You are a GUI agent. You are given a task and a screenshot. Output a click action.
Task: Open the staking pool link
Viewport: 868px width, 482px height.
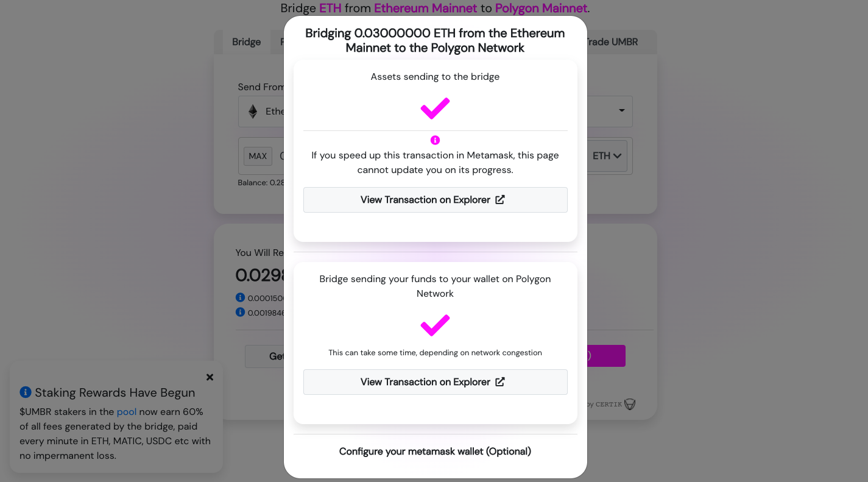pyautogui.click(x=127, y=412)
